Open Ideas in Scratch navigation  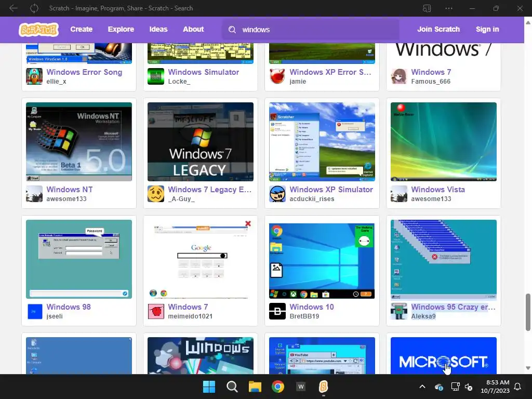[x=158, y=29]
